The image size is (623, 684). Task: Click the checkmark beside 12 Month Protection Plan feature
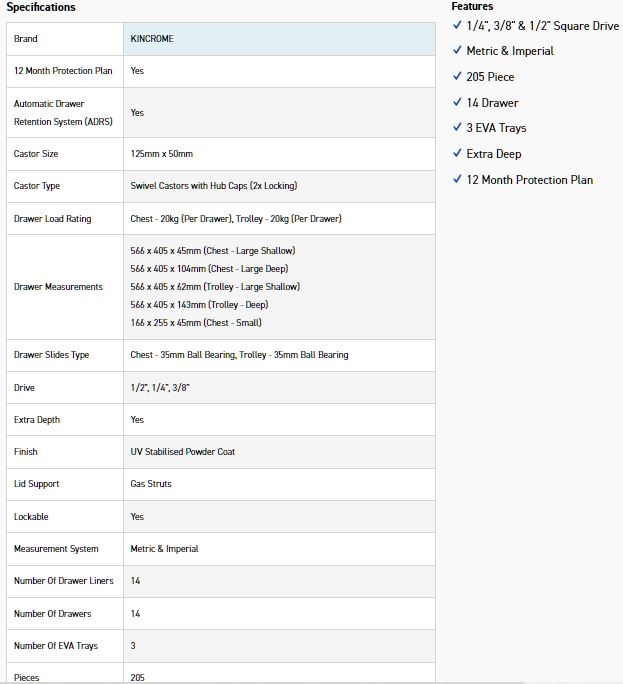(458, 180)
